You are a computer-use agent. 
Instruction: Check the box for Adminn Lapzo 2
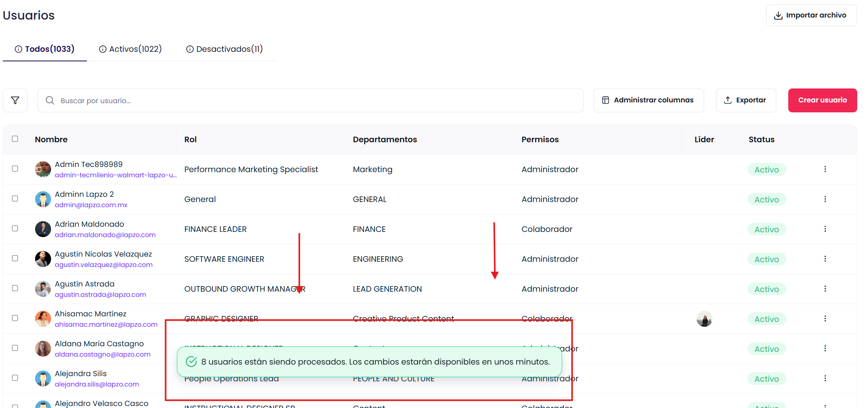click(x=15, y=199)
